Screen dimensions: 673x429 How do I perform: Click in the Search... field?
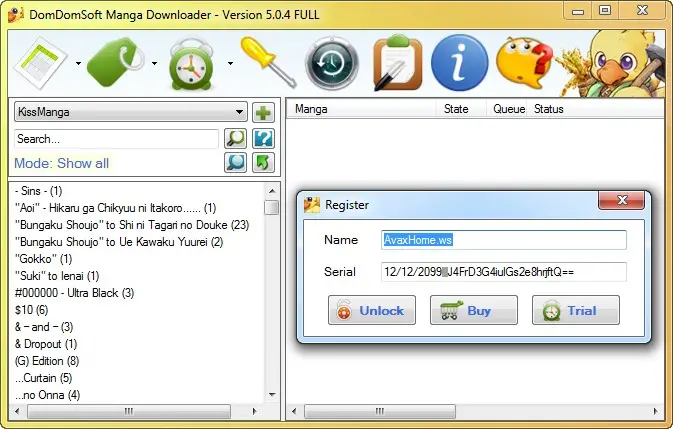[x=116, y=139]
